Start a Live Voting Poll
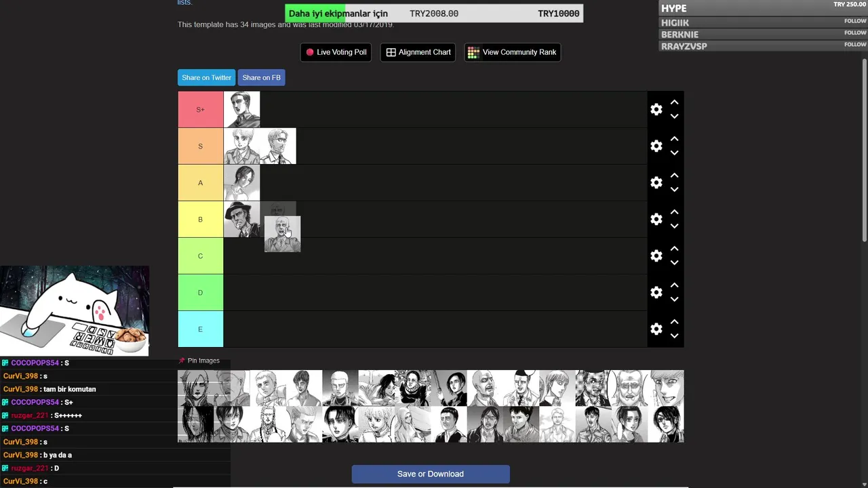 point(336,52)
